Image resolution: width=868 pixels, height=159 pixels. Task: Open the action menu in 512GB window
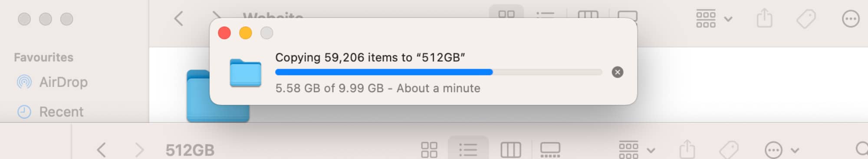(781, 150)
